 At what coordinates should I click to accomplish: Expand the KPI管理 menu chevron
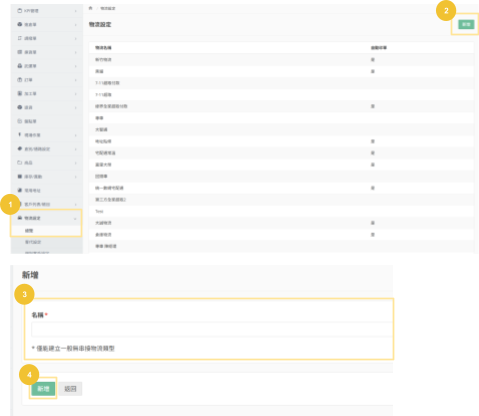[x=76, y=11]
